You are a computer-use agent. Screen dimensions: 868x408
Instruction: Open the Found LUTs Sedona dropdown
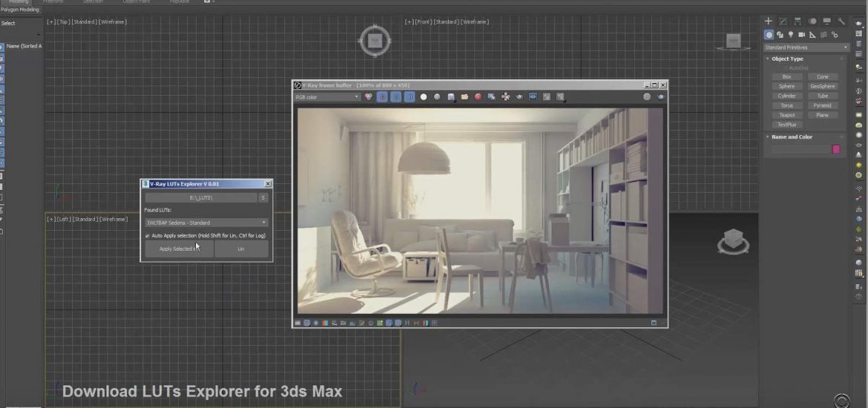tap(206, 223)
